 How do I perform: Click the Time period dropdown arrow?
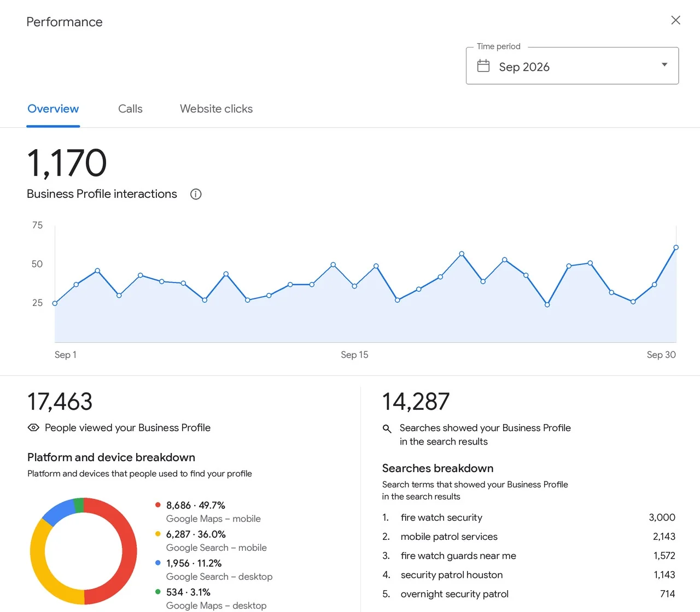pos(664,64)
